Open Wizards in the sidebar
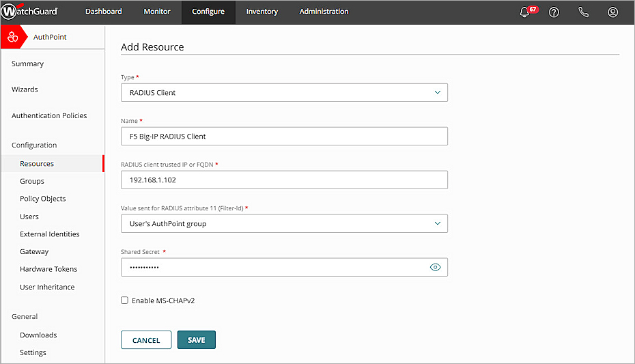 pyautogui.click(x=25, y=89)
